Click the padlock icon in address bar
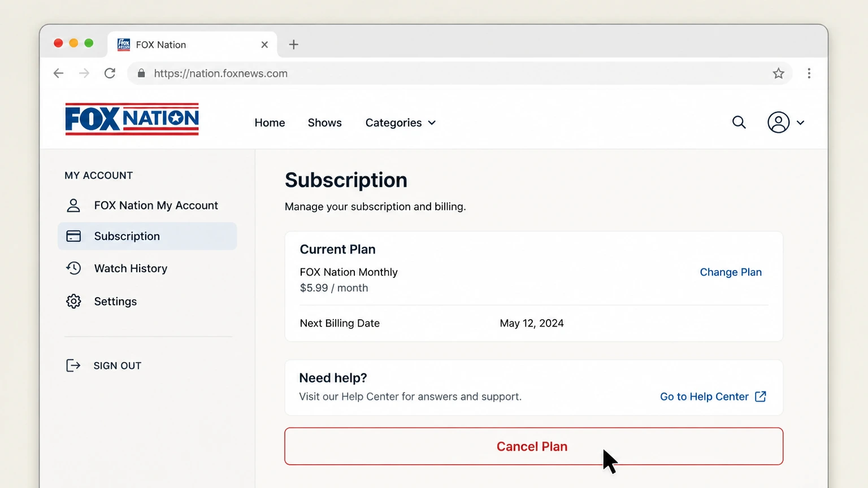 click(141, 73)
